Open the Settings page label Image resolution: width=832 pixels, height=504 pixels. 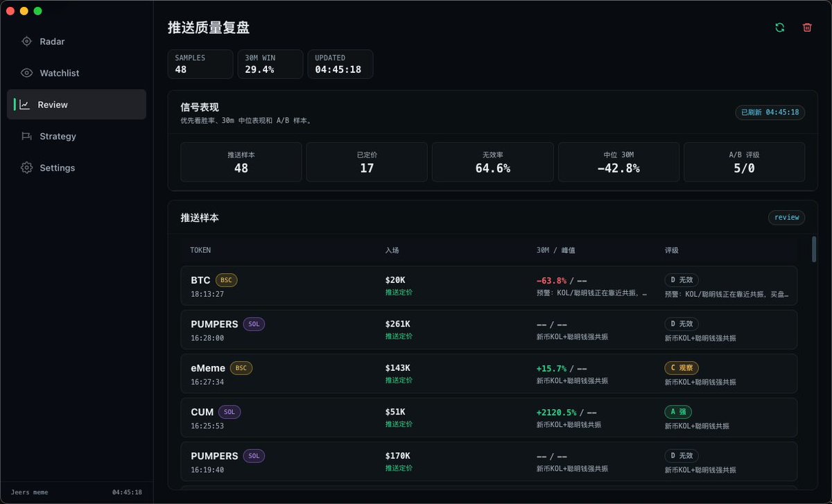pyautogui.click(x=58, y=168)
